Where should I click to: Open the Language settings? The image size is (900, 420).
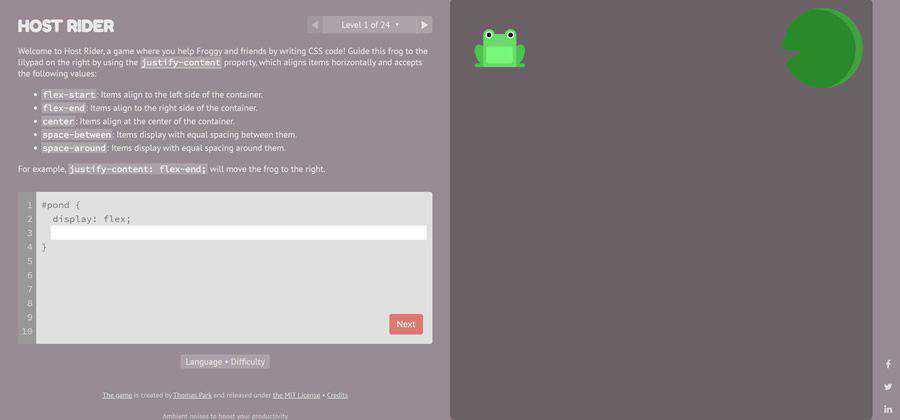point(204,362)
